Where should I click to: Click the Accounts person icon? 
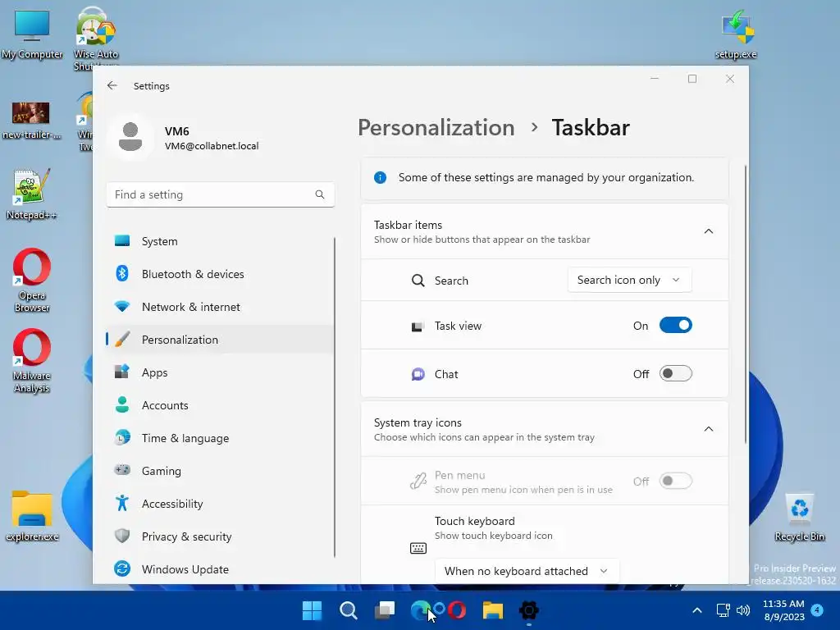pos(122,405)
